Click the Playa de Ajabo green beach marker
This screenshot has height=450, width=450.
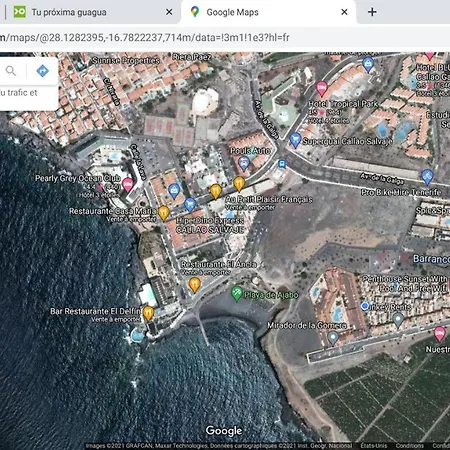[x=236, y=294]
